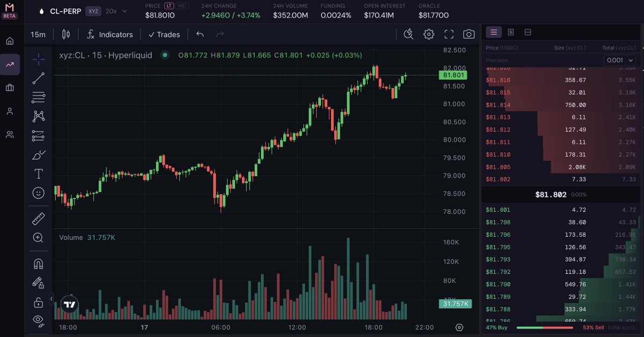Enter fullscreen chart mode
This screenshot has width=644, height=337.
coord(449,34)
